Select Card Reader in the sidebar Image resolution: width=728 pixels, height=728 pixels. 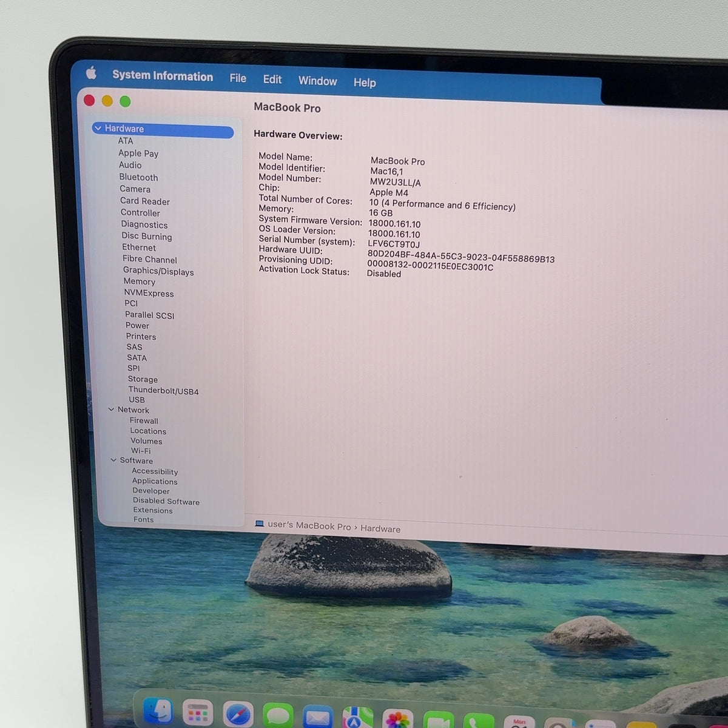[x=145, y=201]
